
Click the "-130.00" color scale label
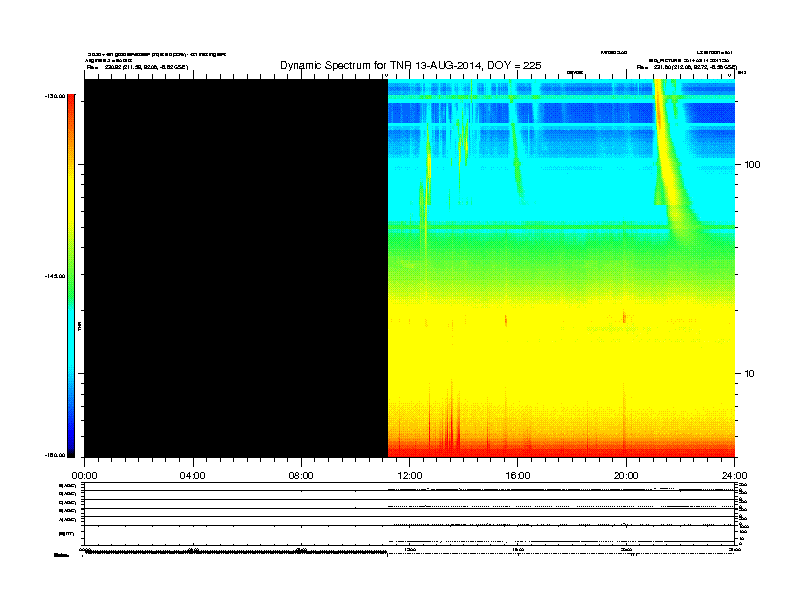coord(55,96)
